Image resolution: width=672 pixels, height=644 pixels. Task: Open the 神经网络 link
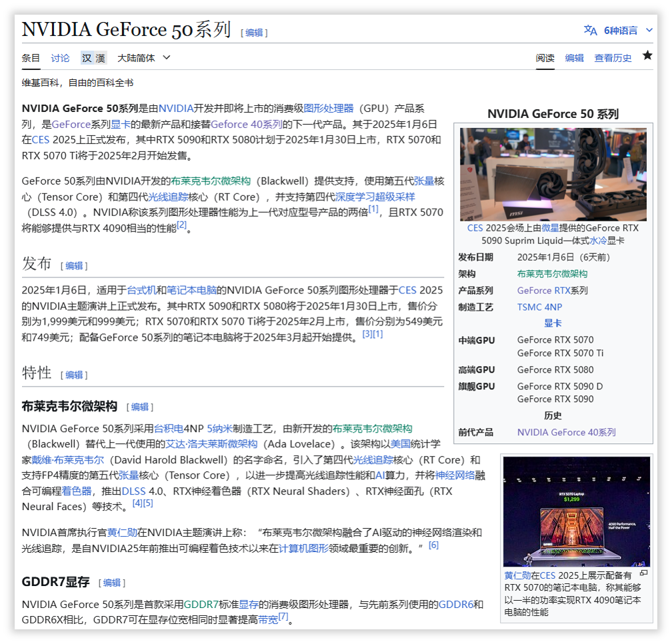[x=455, y=475]
